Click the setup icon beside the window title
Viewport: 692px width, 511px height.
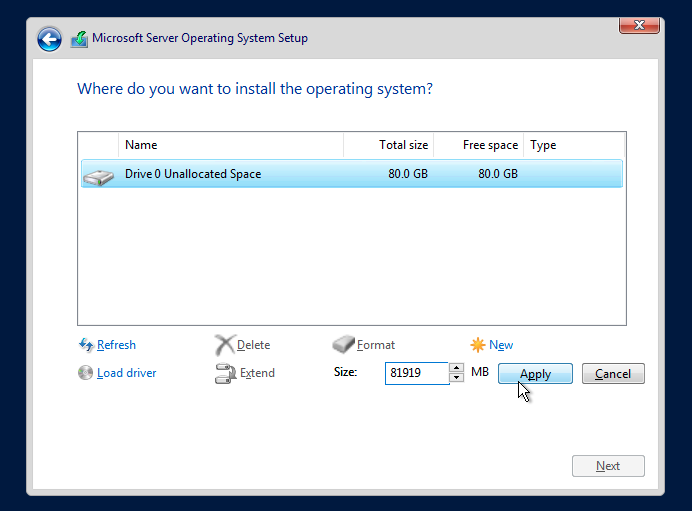click(79, 39)
